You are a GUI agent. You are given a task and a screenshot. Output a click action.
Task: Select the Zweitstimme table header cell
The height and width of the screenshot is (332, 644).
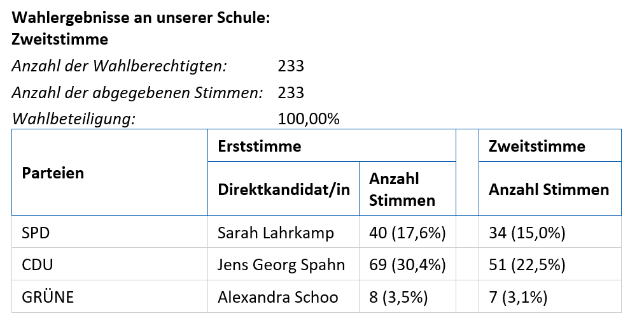pyautogui.click(x=550, y=146)
